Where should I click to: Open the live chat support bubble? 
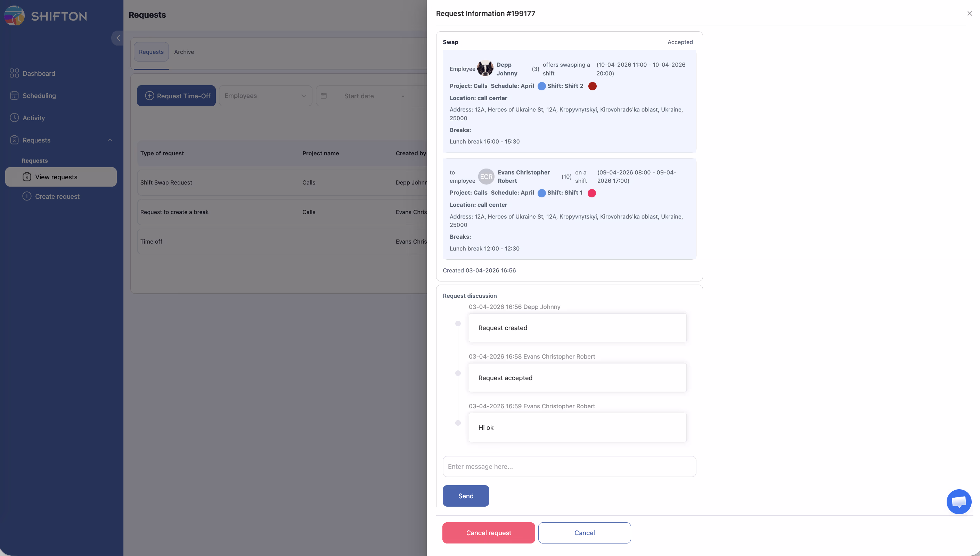click(958, 501)
